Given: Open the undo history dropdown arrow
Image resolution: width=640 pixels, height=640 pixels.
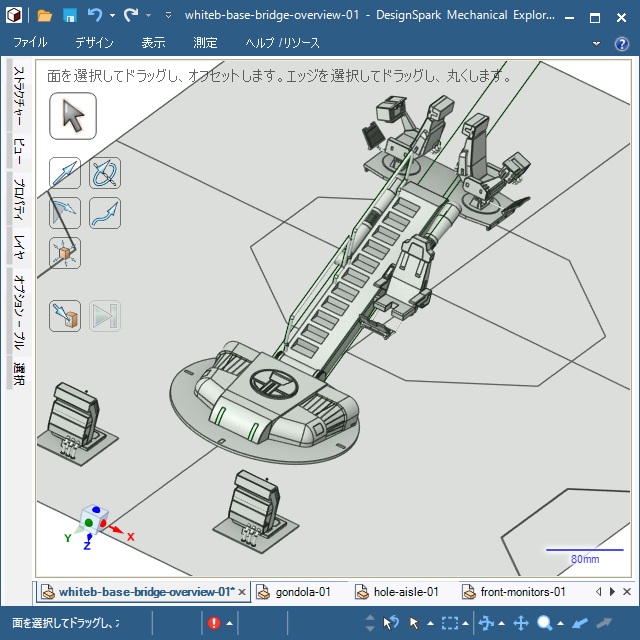Looking at the screenshot, I should [112, 16].
